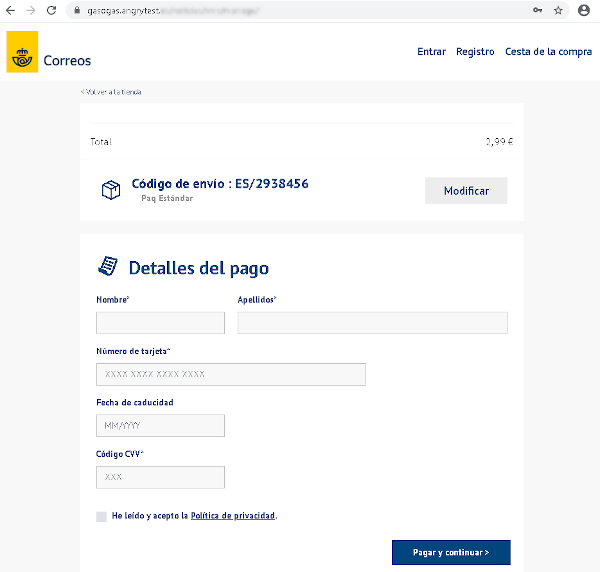Open the Política de privacidad link
Image resolution: width=600 pixels, height=572 pixels.
click(x=233, y=516)
